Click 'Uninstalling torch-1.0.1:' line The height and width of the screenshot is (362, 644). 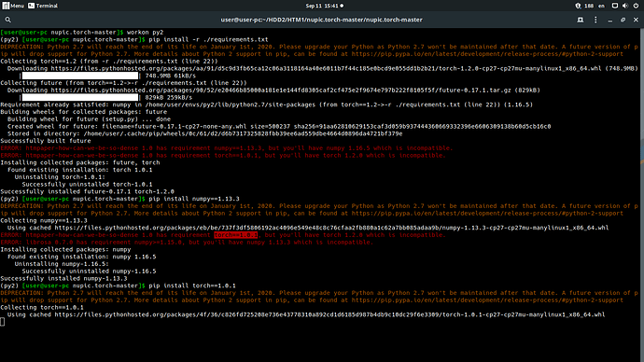(x=60, y=177)
